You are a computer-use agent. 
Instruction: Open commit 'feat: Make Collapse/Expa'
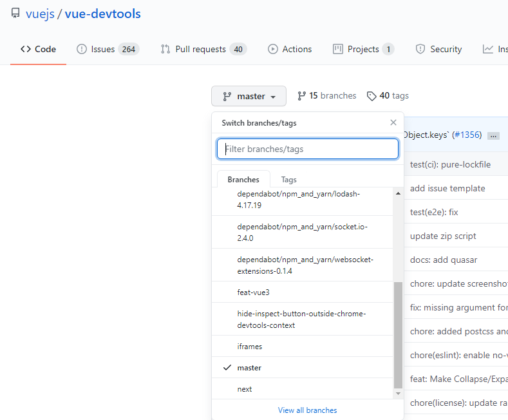click(x=459, y=379)
